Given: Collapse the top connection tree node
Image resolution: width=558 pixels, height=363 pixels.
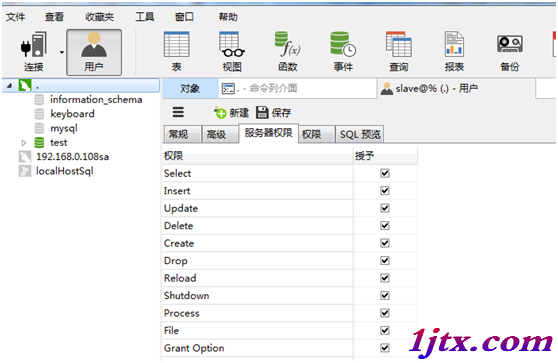Looking at the screenshot, I should pyautogui.click(x=10, y=86).
